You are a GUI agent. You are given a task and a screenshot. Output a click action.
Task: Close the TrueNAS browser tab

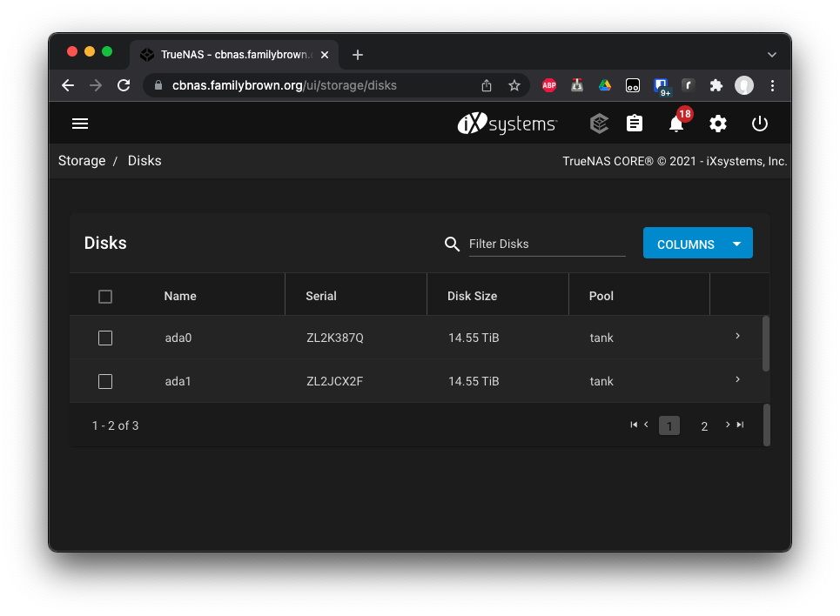pos(325,55)
